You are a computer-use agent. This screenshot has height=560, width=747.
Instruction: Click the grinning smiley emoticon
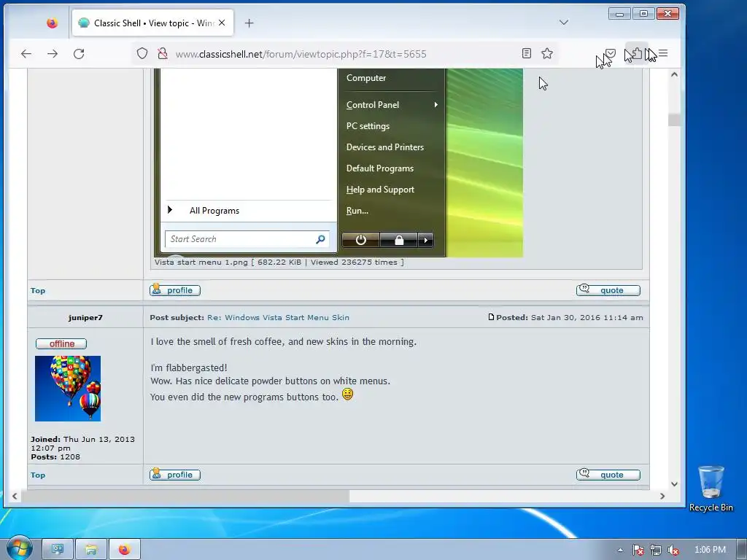(348, 394)
